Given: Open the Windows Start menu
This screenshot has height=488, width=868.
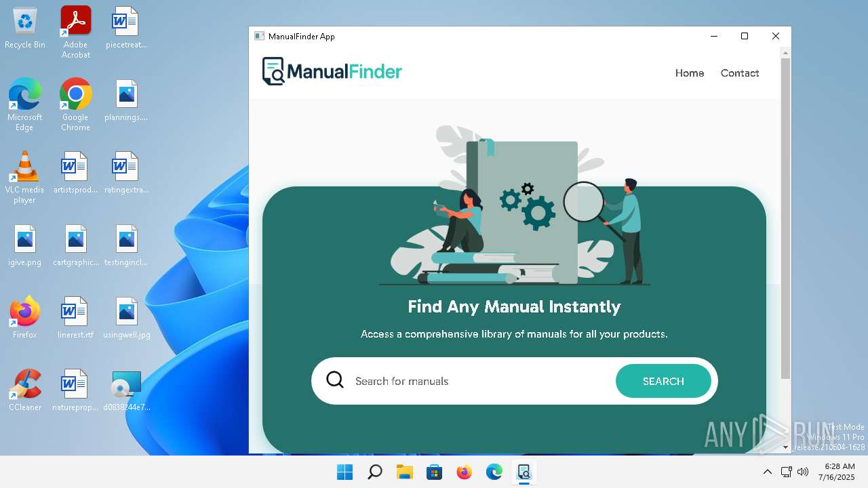Looking at the screenshot, I should (344, 472).
